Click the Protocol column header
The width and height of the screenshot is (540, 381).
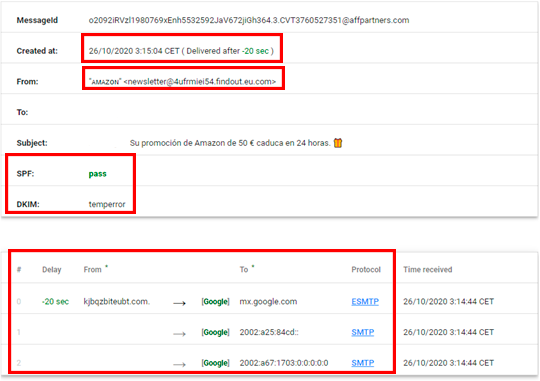[x=366, y=270]
